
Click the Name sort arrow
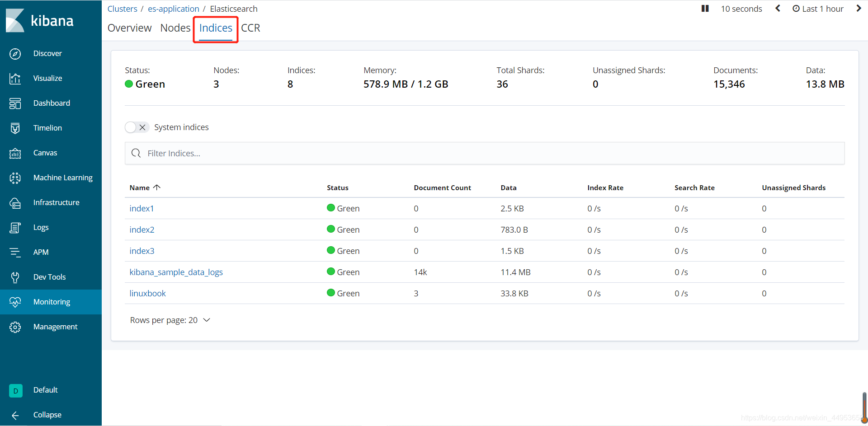[x=157, y=187]
